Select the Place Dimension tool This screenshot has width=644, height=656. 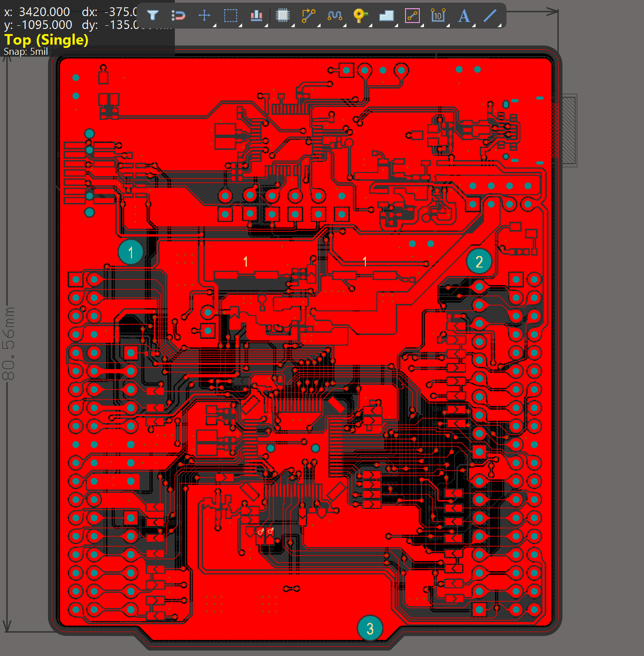438,16
